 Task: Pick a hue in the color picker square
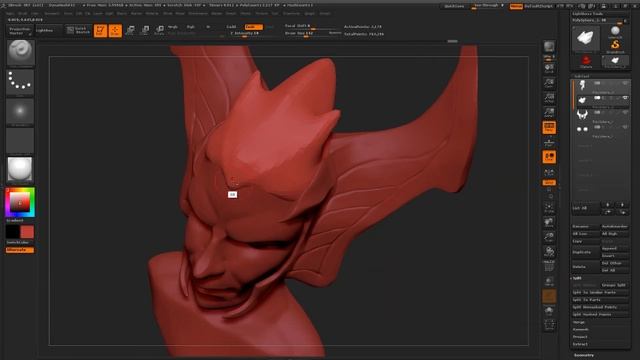[x=20, y=202]
